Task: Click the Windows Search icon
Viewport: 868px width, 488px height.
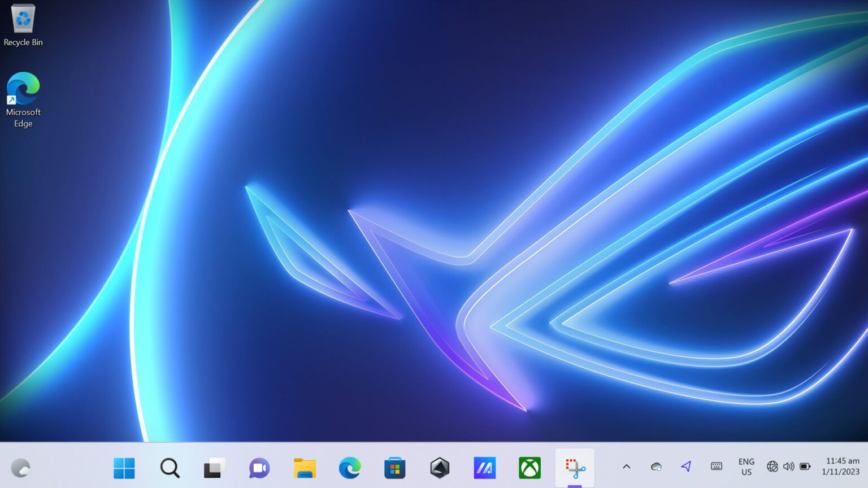Action: 169,468
